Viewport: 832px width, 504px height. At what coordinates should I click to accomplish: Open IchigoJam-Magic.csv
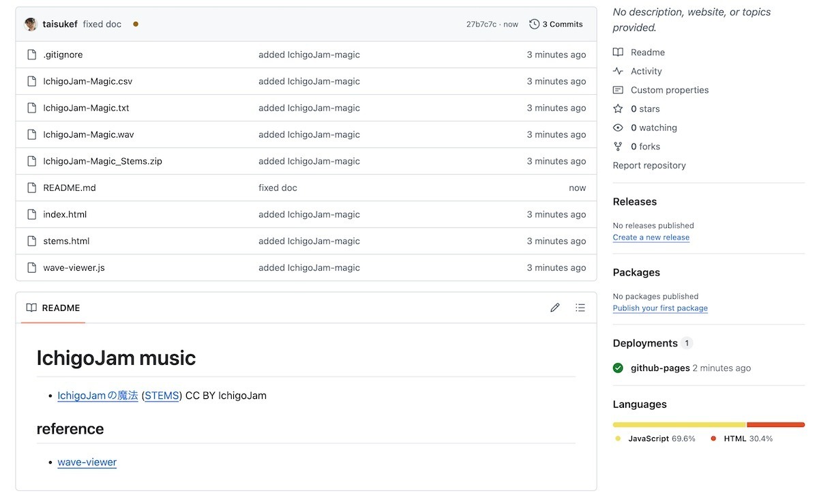click(x=88, y=81)
